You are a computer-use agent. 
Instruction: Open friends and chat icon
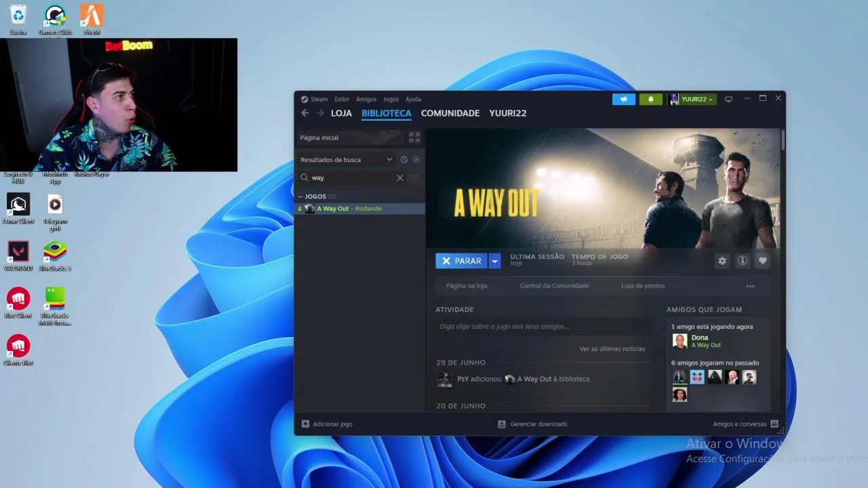coord(774,424)
